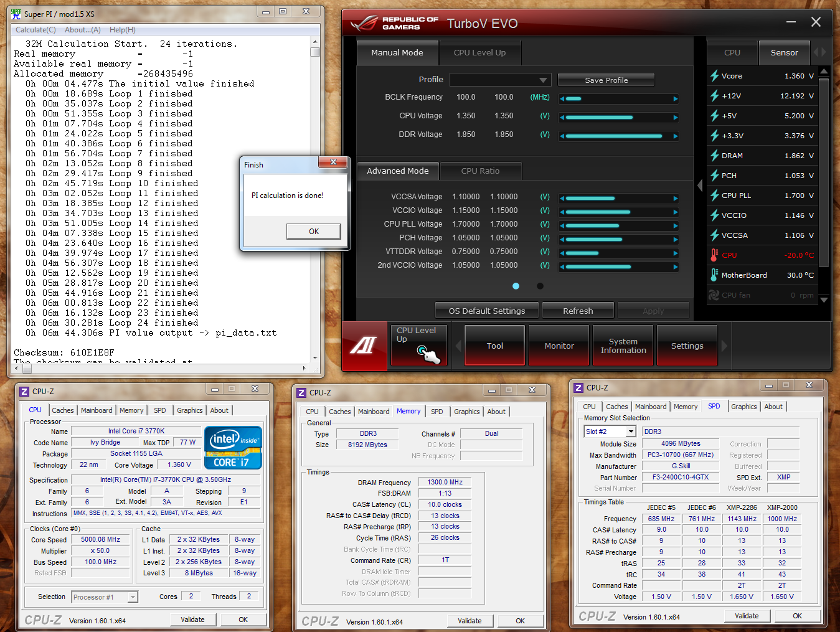This screenshot has height=632, width=840.
Task: Increase BCLK Frequency using the slider's right arrow
Action: (675, 98)
